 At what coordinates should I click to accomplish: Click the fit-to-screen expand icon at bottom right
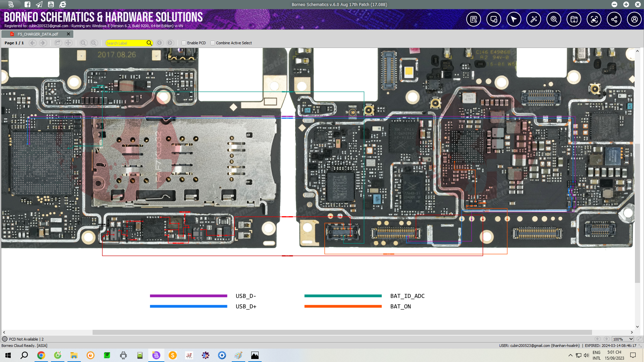639,339
